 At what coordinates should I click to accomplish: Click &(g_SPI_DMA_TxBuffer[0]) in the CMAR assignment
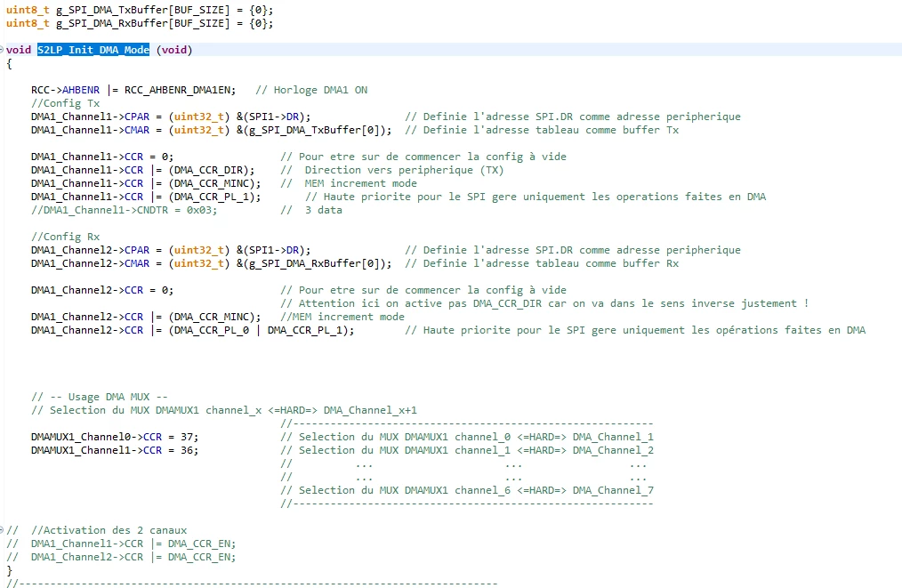click(x=310, y=130)
